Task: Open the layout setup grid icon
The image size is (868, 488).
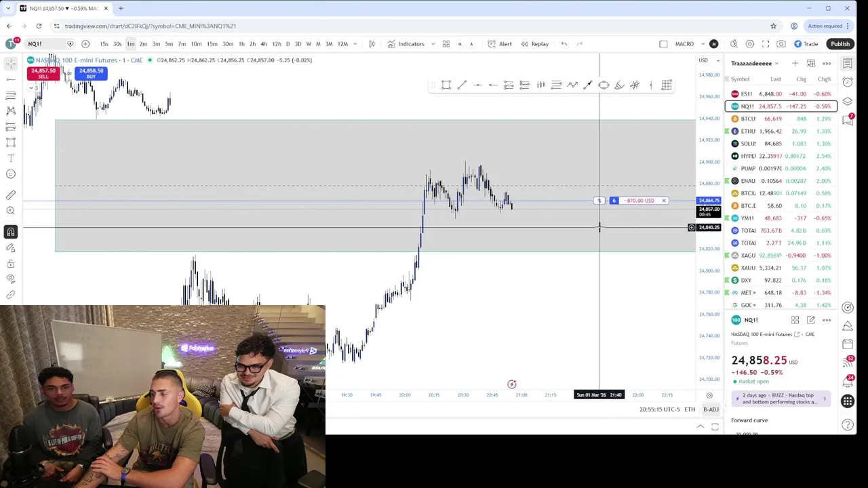Action: [x=663, y=44]
